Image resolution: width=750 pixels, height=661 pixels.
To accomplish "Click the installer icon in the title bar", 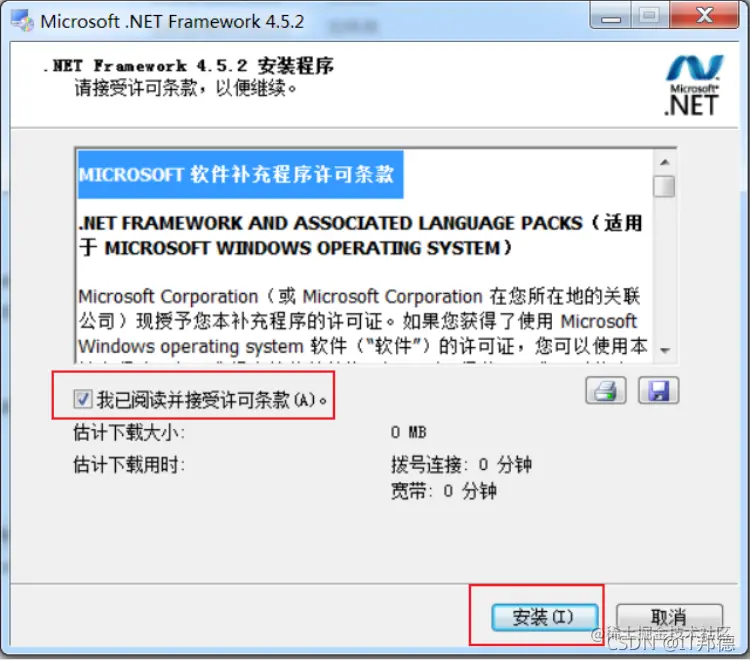I will tap(22, 21).
